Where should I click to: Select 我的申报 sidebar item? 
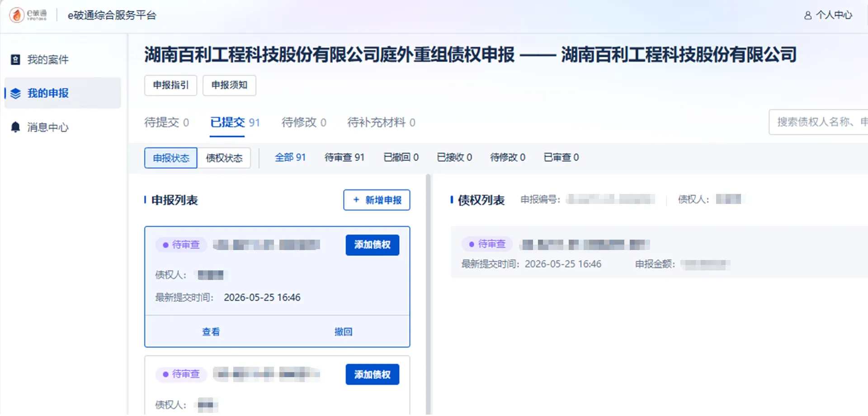(62, 93)
